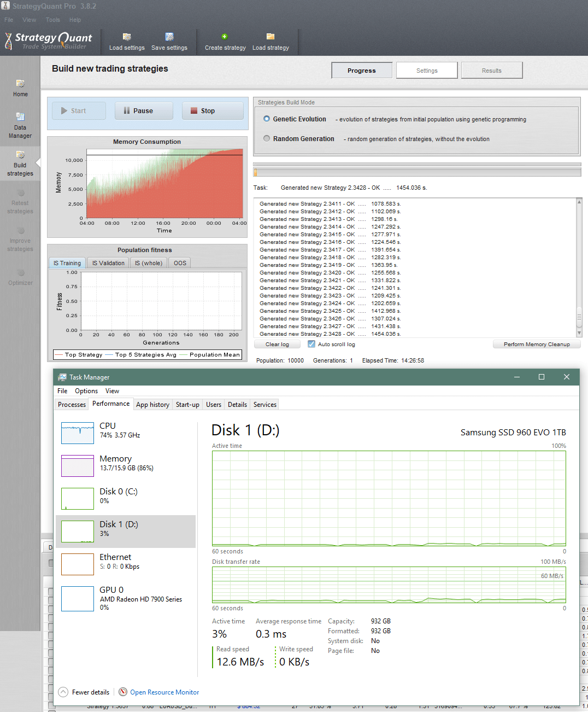588x712 pixels.
Task: Switch to the Services tab
Action: 265,404
